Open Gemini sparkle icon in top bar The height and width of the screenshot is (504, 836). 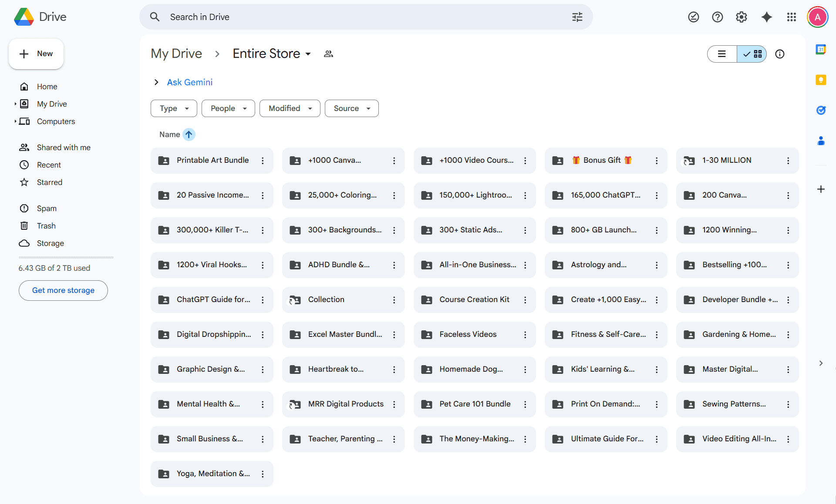tap(767, 17)
